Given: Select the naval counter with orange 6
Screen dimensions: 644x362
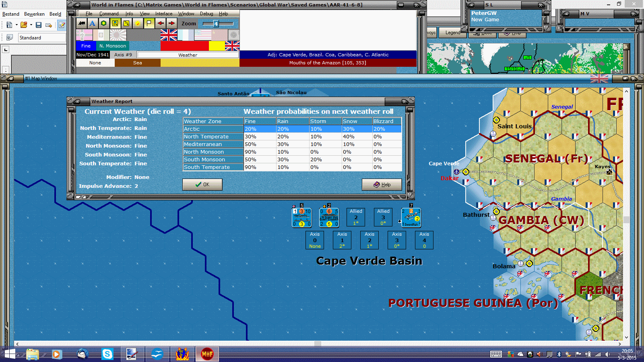Looking at the screenshot, I should (x=329, y=217).
